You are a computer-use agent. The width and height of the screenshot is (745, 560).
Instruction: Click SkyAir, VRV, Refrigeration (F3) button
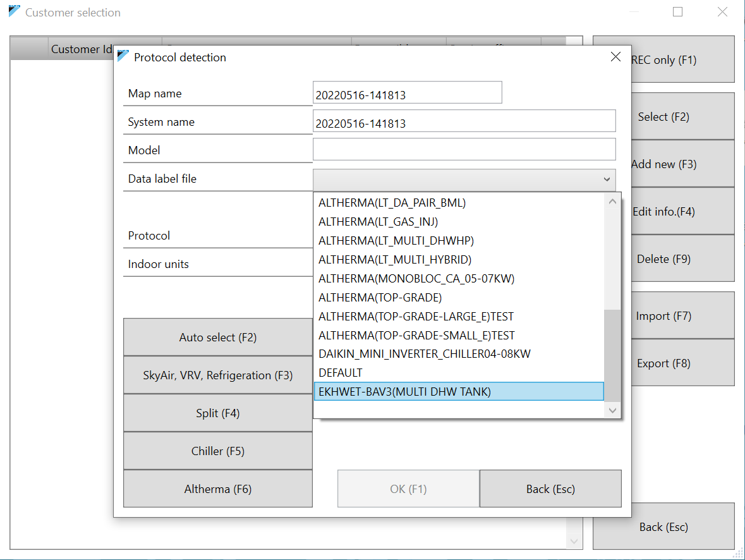tap(217, 375)
